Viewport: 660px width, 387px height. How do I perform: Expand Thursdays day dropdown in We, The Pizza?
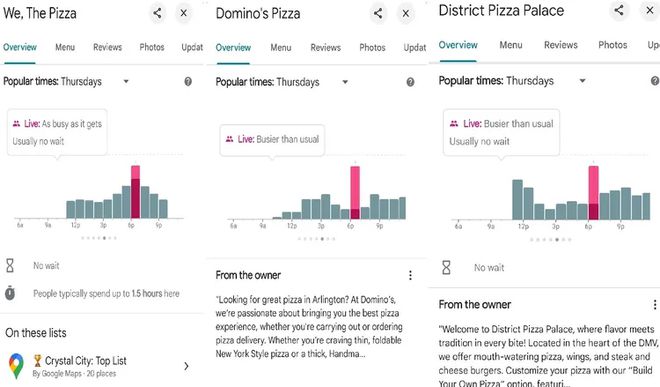tap(126, 82)
